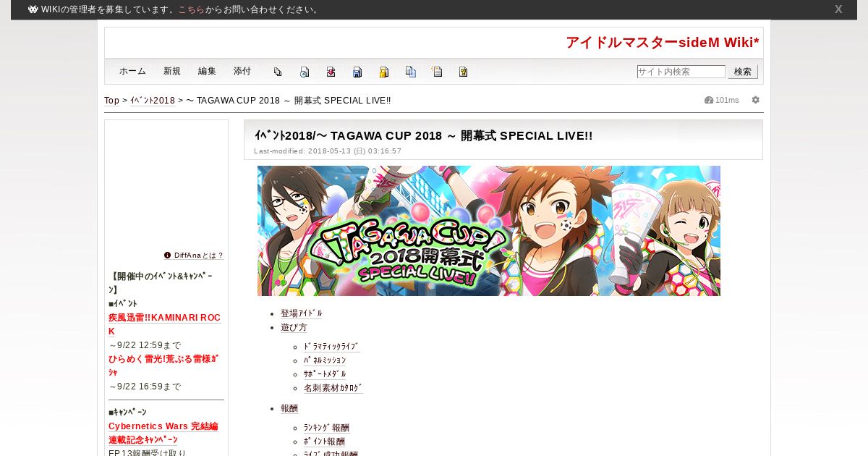Click ～9/22 16:59まで deadline text
This screenshot has width=868, height=456.
pyautogui.click(x=145, y=387)
